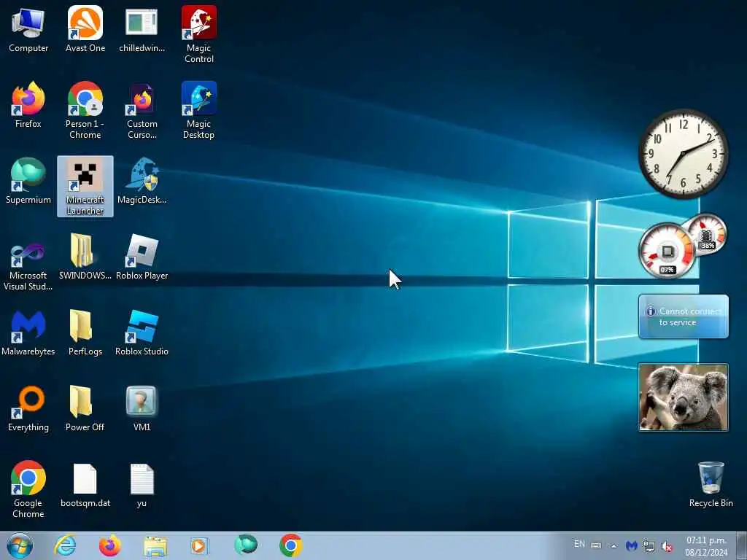The image size is (747, 560).
Task: Click the Minecraft Launcher icon
Action: pos(85,186)
